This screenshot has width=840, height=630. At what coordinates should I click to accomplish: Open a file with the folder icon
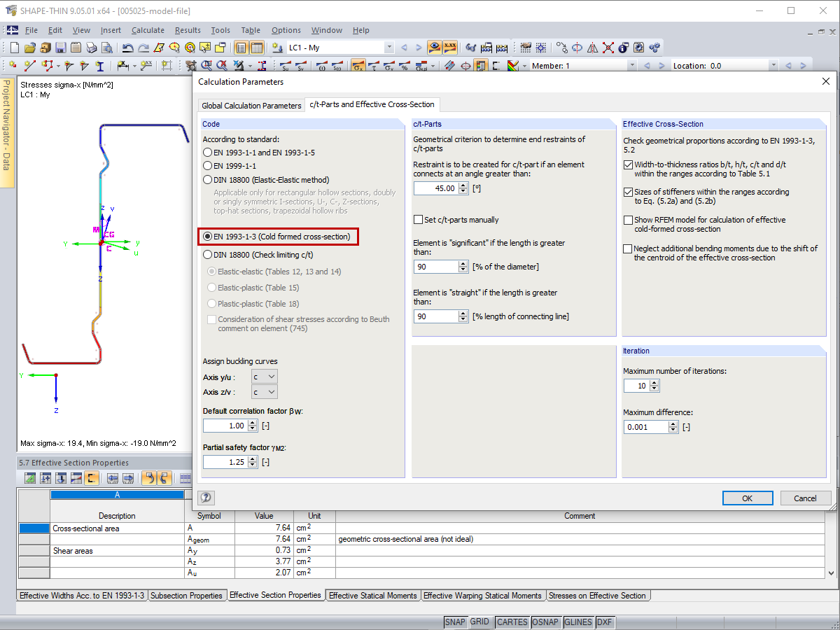tap(30, 48)
